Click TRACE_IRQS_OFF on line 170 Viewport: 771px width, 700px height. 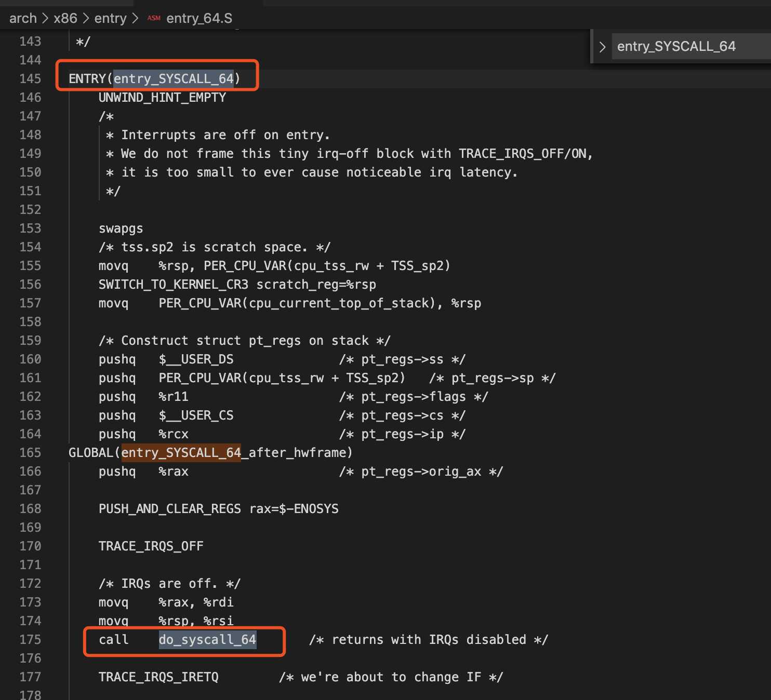click(x=151, y=546)
